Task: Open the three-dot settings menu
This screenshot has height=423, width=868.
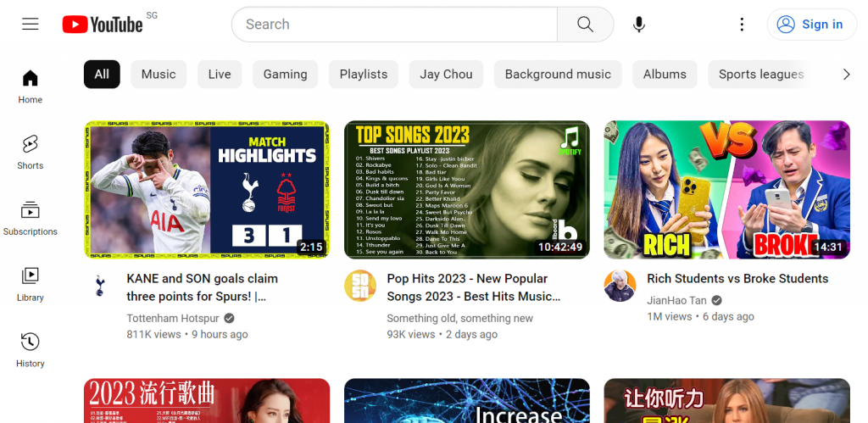Action: pyautogui.click(x=742, y=25)
